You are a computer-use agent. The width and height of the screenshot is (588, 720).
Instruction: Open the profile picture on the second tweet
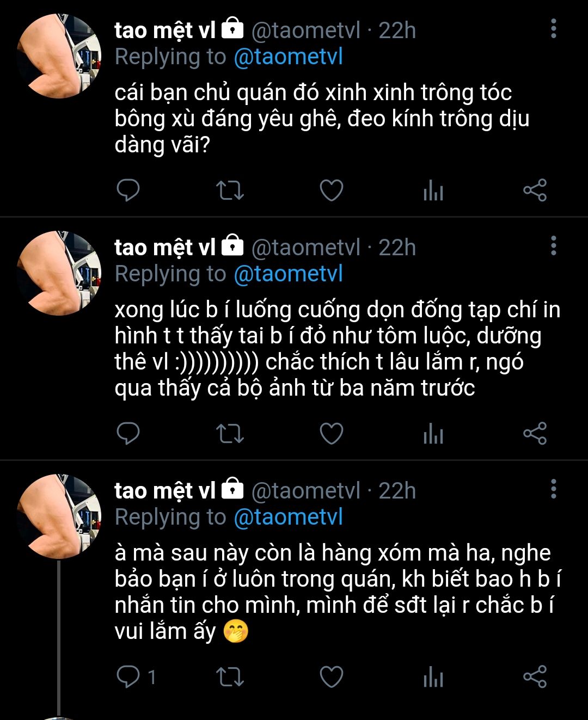coord(59,274)
